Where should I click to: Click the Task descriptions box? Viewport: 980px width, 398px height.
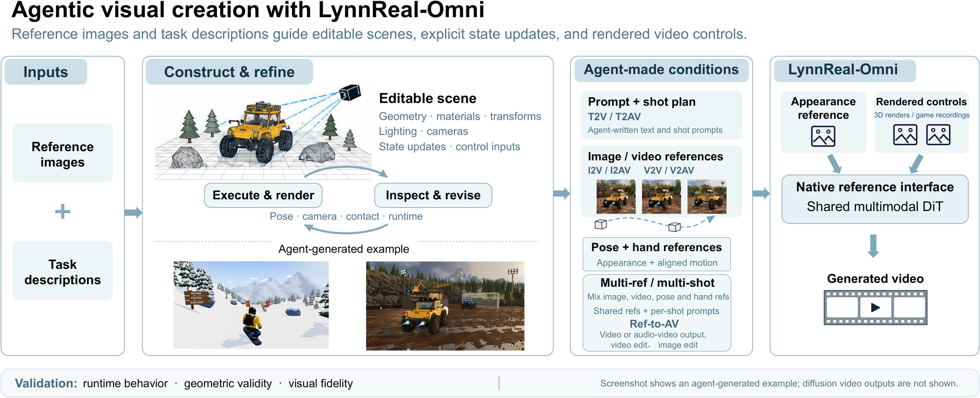(62, 271)
